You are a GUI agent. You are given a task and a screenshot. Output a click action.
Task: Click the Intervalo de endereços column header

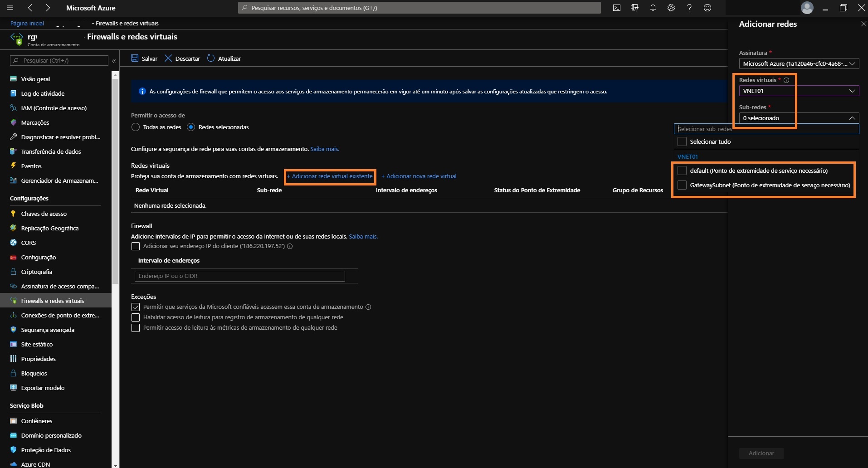click(x=406, y=190)
